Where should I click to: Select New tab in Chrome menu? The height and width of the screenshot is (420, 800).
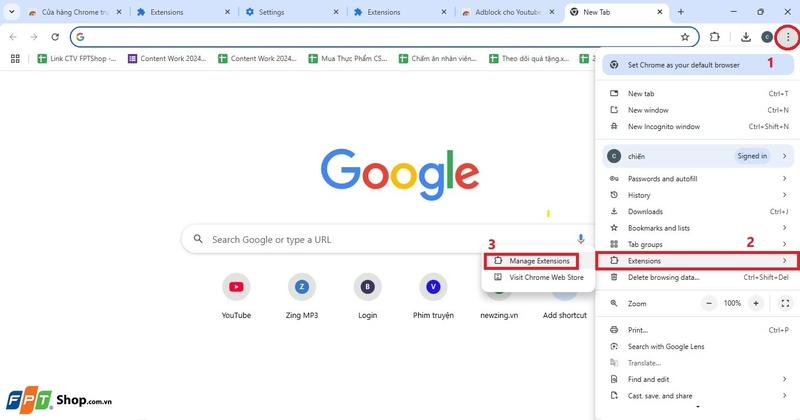(698, 93)
